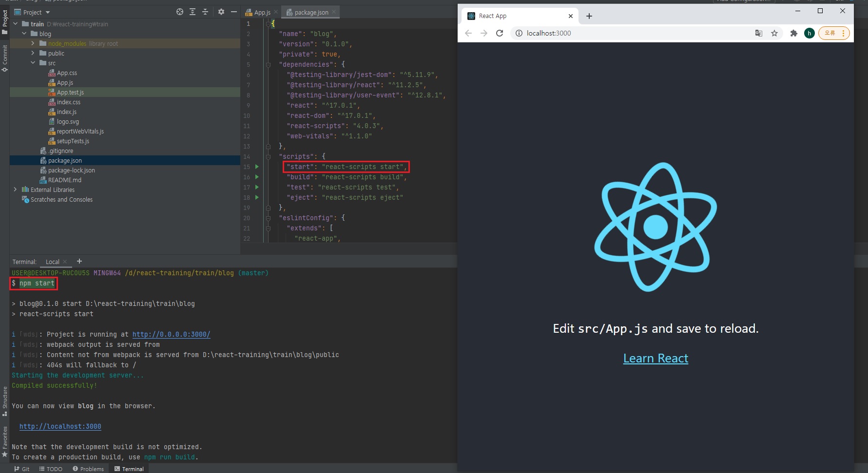Viewport: 868px width, 473px height.
Task: Click the browser forward arrow
Action: (x=484, y=33)
